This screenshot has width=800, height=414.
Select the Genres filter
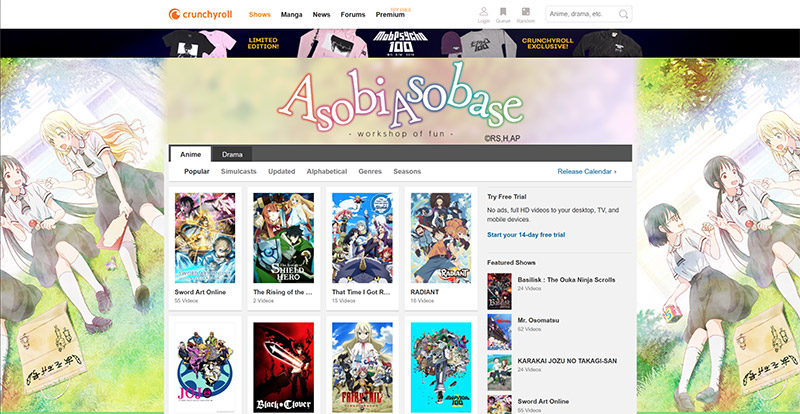(370, 172)
